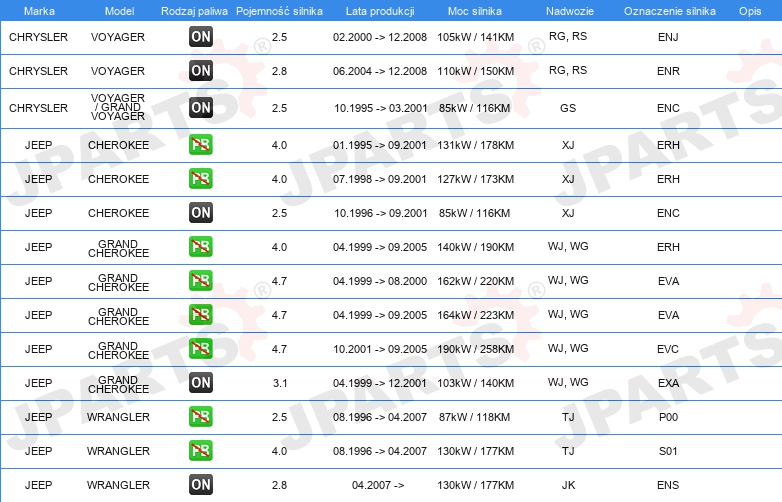782x502 pixels.
Task: Click the power value 164kW / 223KM
Action: tap(475, 315)
